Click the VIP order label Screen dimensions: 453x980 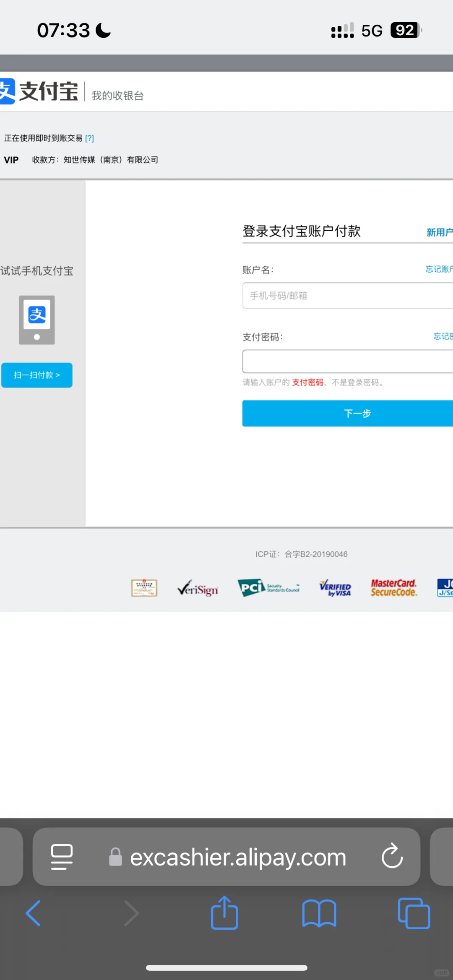[x=11, y=160]
